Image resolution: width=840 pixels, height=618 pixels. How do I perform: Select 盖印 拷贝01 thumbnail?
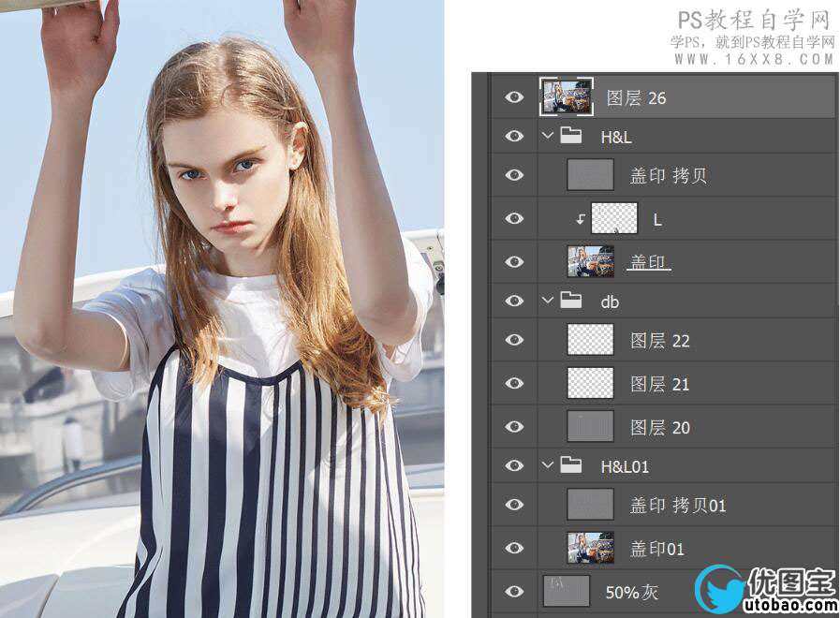[590, 505]
